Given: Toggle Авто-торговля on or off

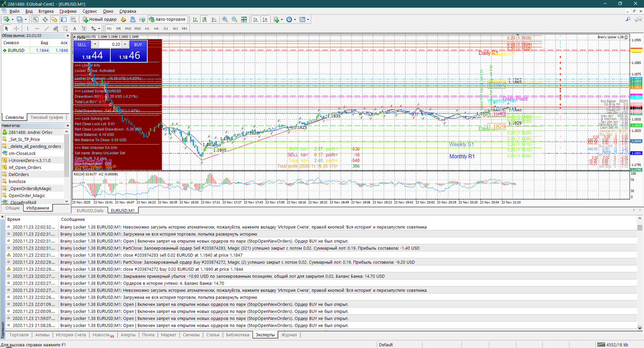Looking at the screenshot, I should 167,19.
